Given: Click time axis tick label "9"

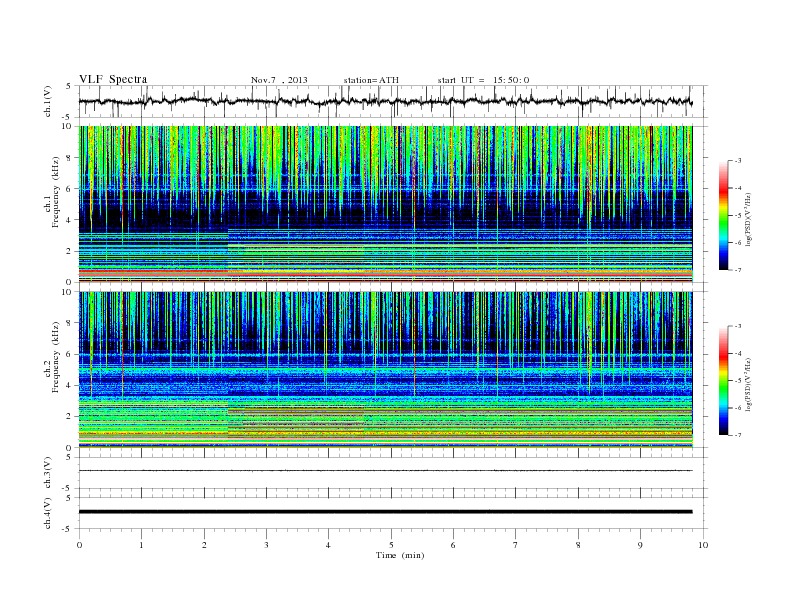Looking at the screenshot, I should click(640, 545).
